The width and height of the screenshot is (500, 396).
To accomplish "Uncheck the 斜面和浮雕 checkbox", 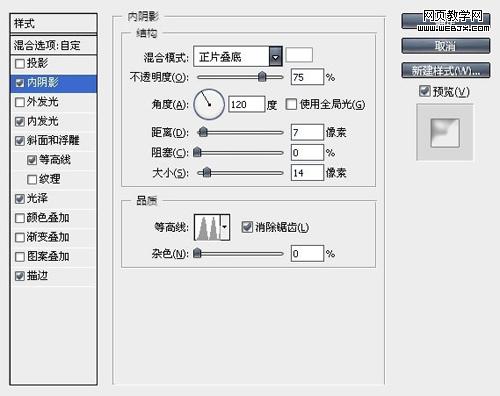I will [20, 141].
